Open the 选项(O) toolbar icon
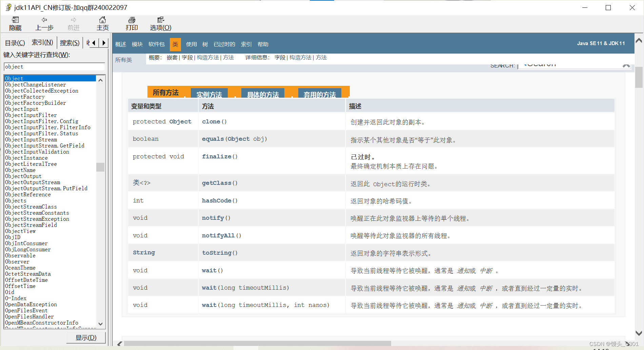The image size is (644, 350). [161, 24]
